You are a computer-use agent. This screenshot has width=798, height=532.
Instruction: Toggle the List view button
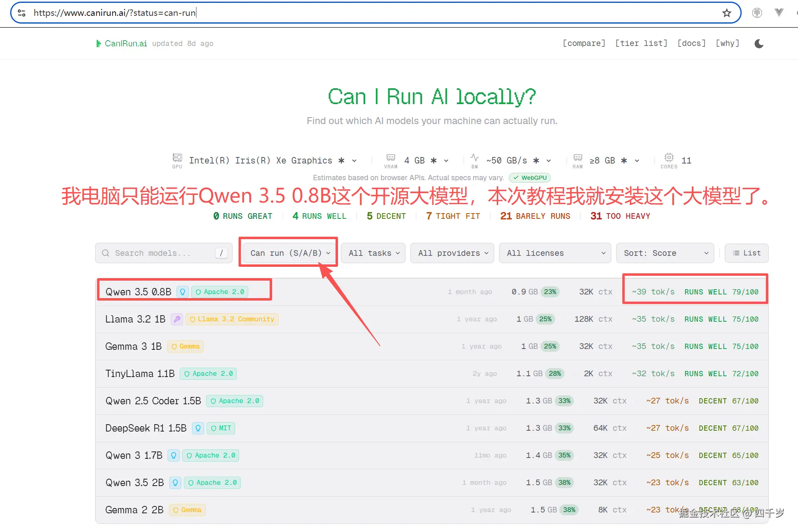pos(746,253)
